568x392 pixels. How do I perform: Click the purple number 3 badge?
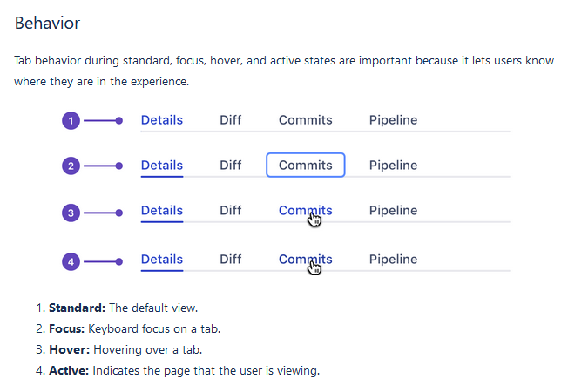point(71,212)
